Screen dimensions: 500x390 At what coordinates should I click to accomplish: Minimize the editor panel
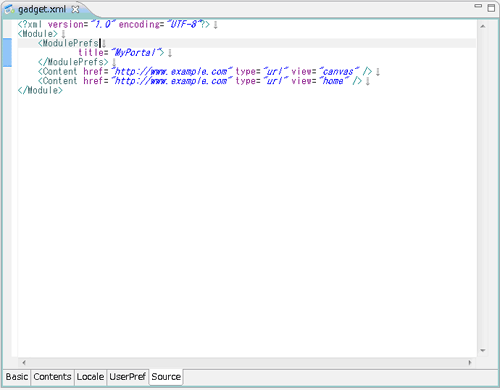click(478, 6)
